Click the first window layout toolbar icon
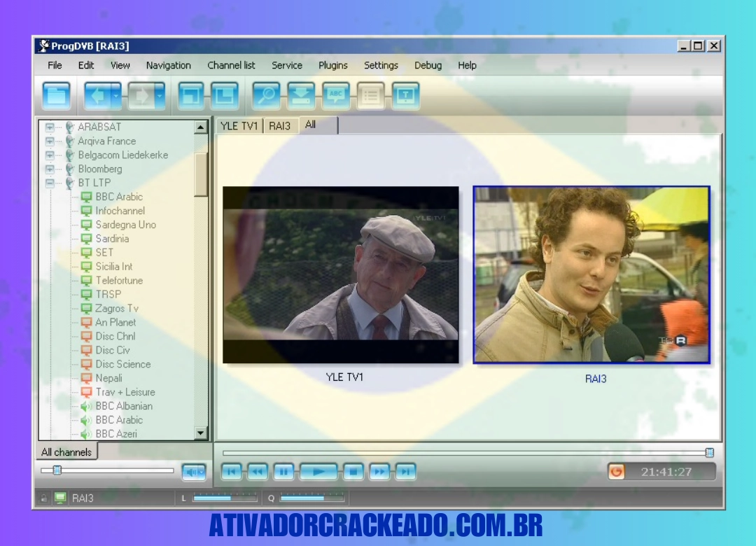Screen dimensions: 756x546 tap(191, 95)
